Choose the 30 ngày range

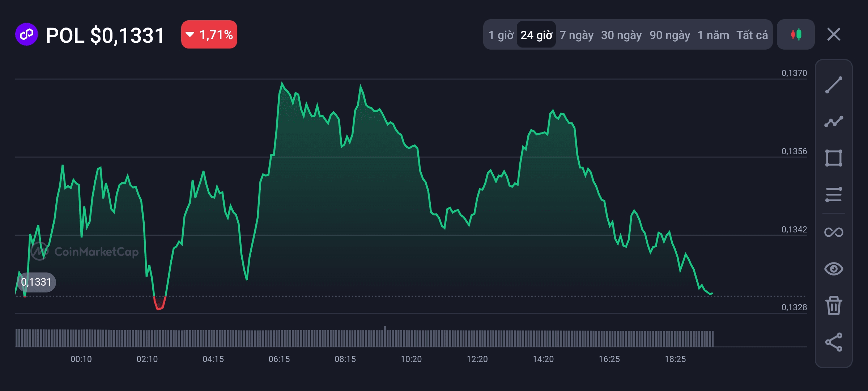(621, 35)
